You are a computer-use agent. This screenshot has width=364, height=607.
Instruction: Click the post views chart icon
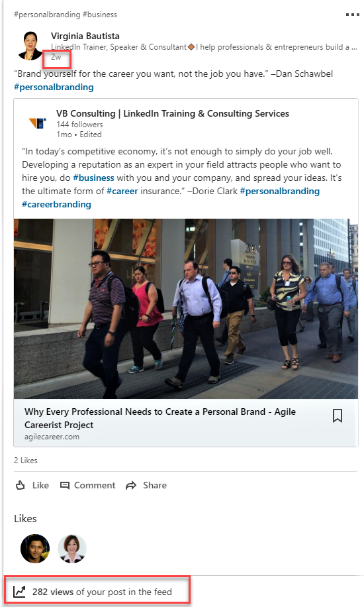click(x=19, y=592)
